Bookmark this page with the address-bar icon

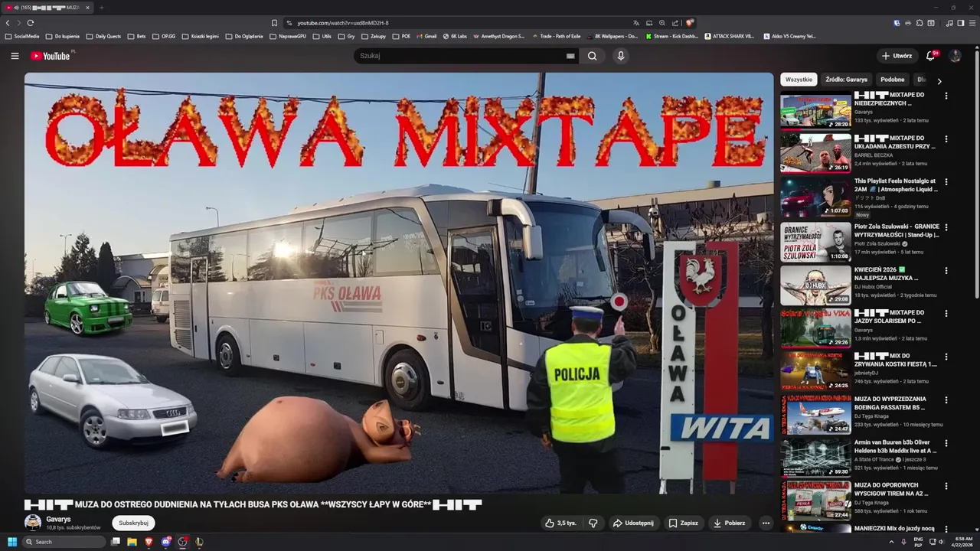(x=274, y=23)
